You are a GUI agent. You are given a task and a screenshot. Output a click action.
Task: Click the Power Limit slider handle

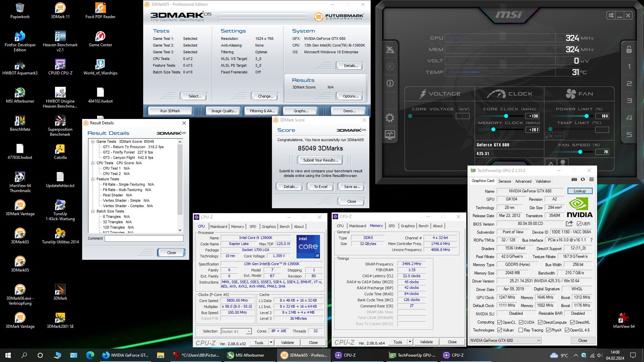pyautogui.click(x=586, y=116)
